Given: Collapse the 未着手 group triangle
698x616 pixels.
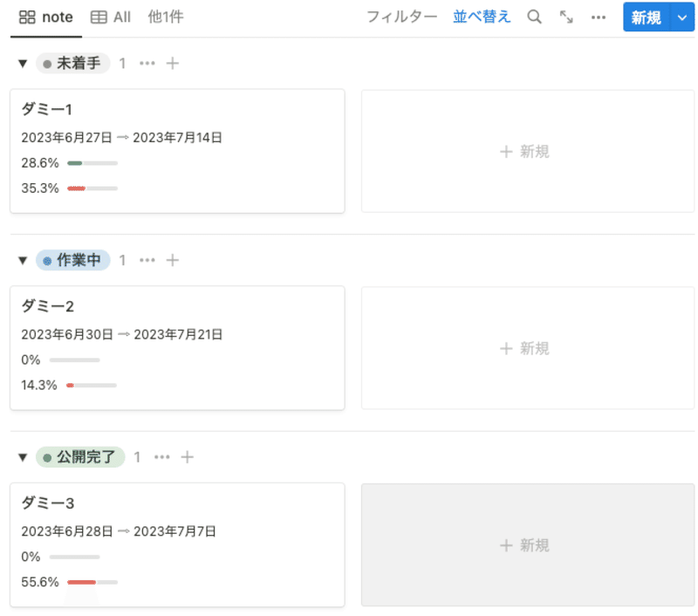Looking at the screenshot, I should click(x=23, y=64).
